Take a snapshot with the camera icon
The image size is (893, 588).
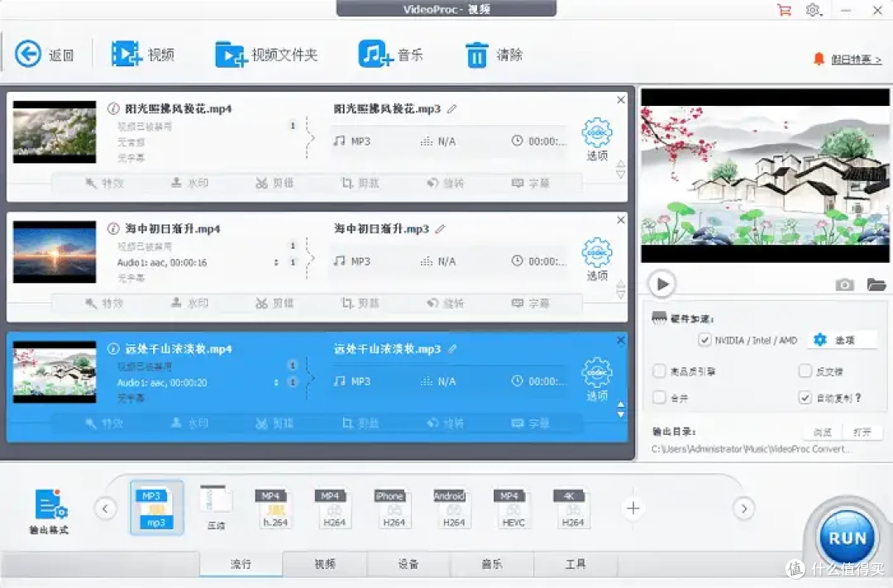click(x=844, y=284)
